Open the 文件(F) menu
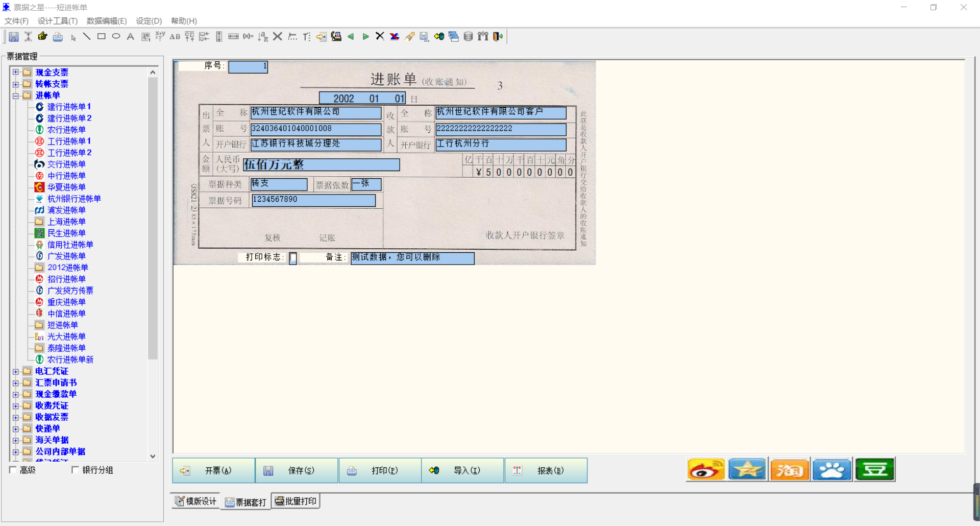Viewport: 980px width, 526px height. pyautogui.click(x=16, y=21)
